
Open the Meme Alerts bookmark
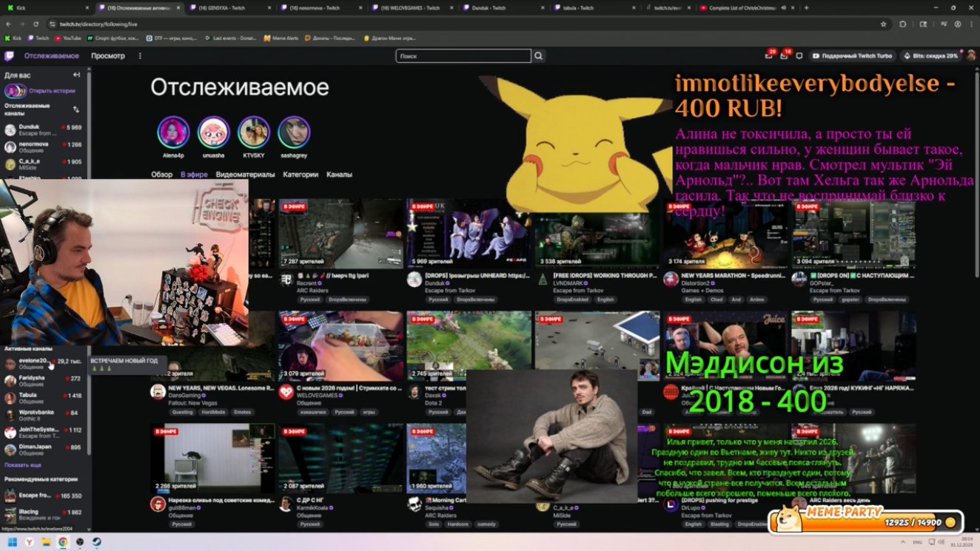pyautogui.click(x=281, y=38)
